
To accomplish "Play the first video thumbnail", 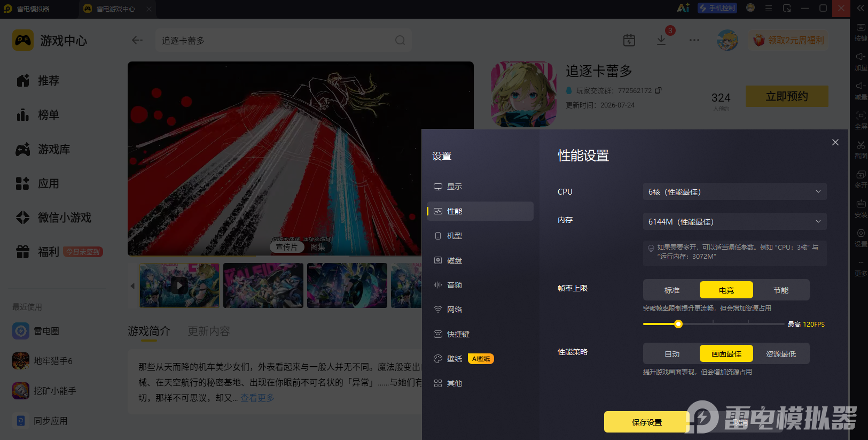I will point(179,285).
